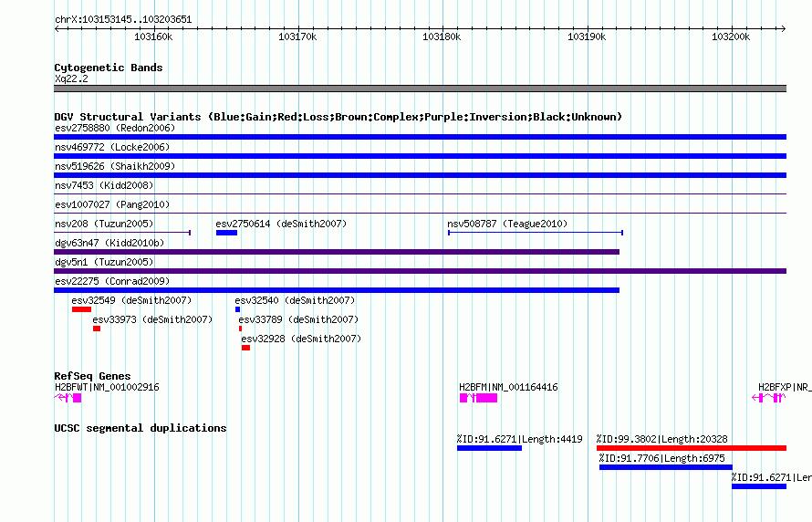Click the esv2750614 (deSmith2007) blue block
Image resolution: width=812 pixels, height=522 pixels.
point(226,233)
